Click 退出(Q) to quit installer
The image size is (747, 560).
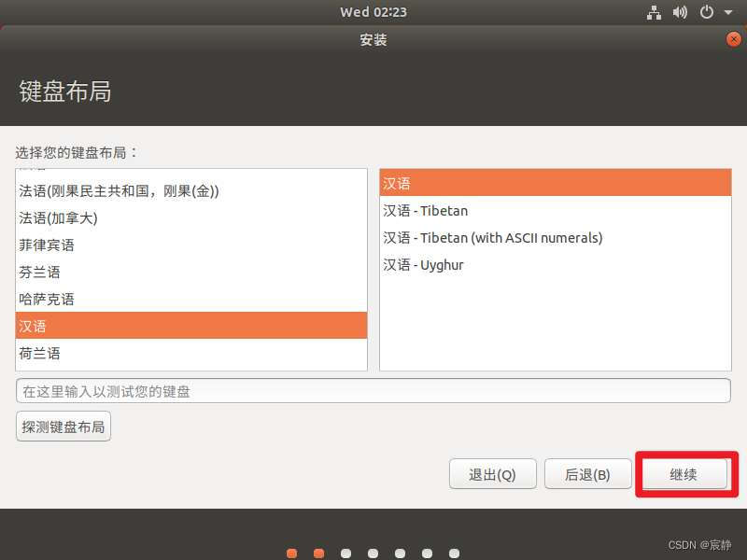(x=493, y=474)
